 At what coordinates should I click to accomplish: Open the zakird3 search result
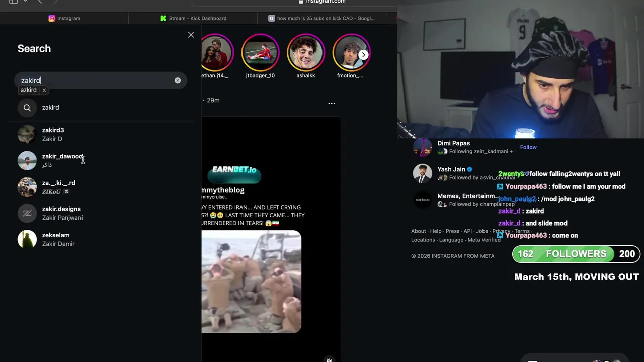point(101,134)
